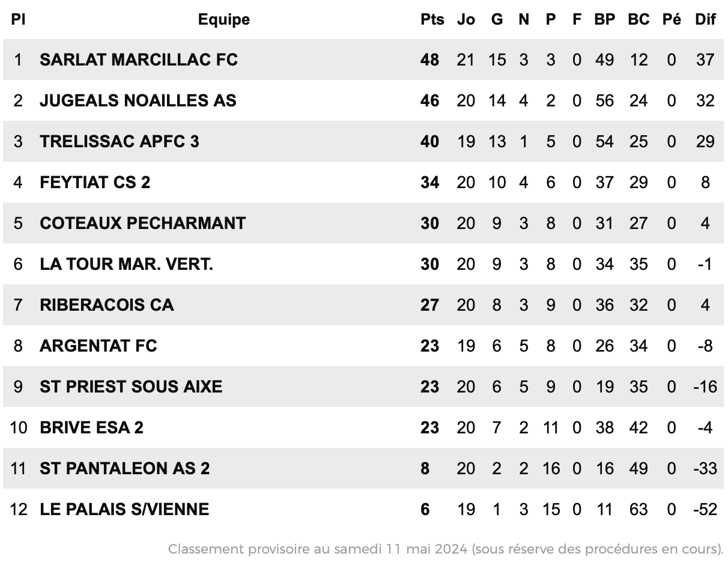
Task: Select the Dif column header
Action: [x=706, y=19]
